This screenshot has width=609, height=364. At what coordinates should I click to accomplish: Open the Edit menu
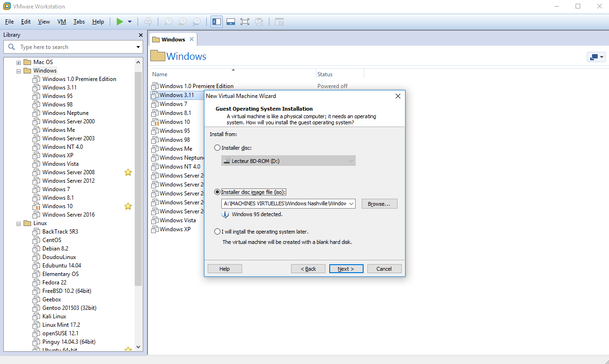(26, 22)
